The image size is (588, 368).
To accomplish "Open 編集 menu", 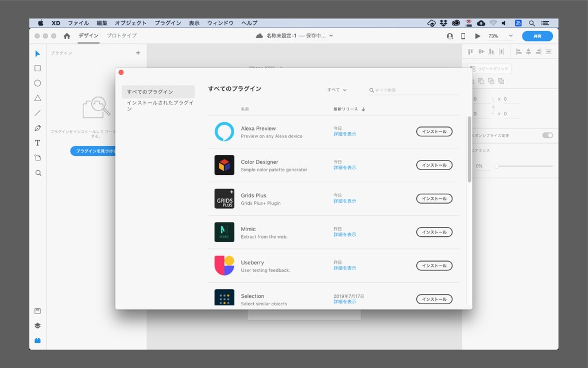I will point(102,23).
